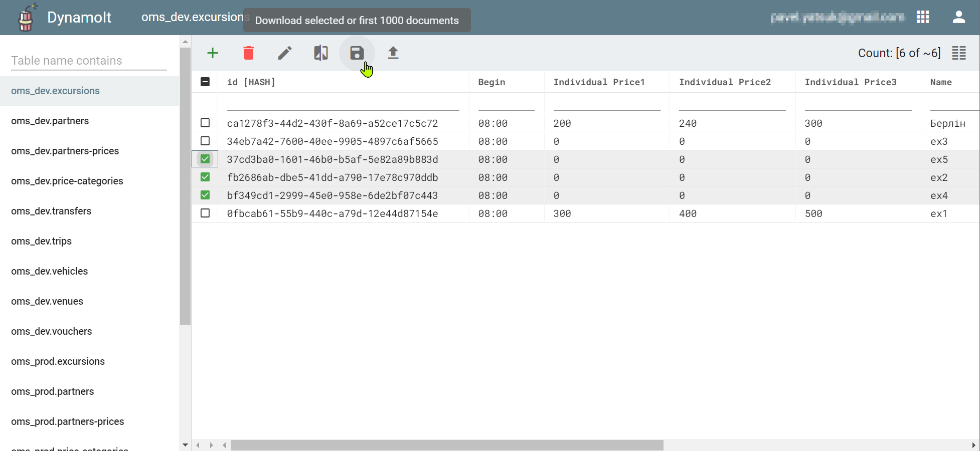
Task: Upload documents using the upload icon
Action: pos(393,53)
